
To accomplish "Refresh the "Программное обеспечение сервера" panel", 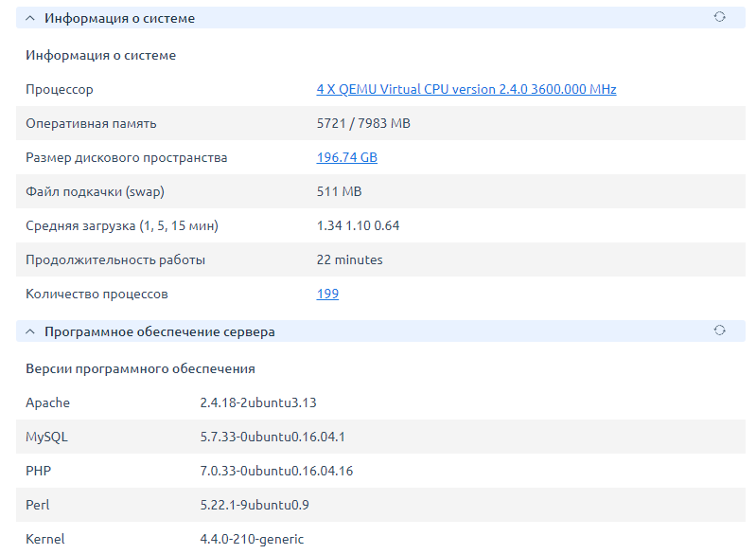I will [719, 331].
